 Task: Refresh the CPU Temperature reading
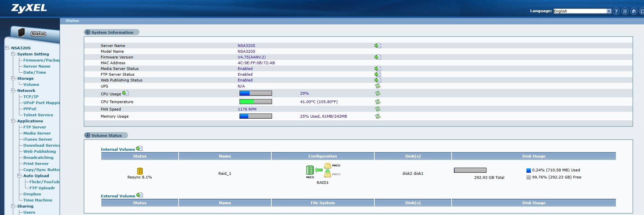(378, 102)
